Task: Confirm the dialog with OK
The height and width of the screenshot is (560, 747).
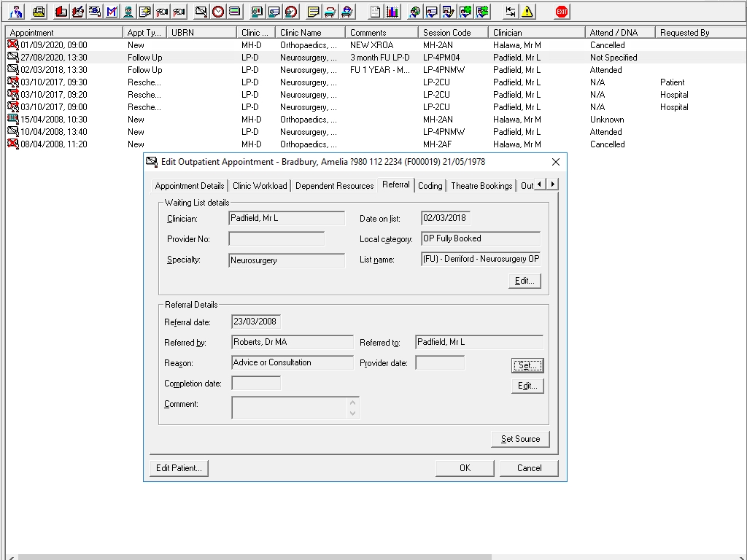Action: coord(465,468)
